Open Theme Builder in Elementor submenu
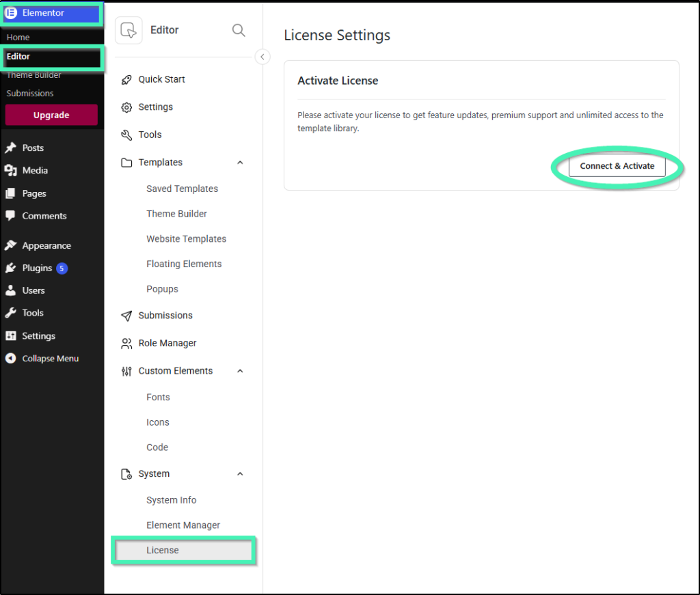 coord(34,75)
